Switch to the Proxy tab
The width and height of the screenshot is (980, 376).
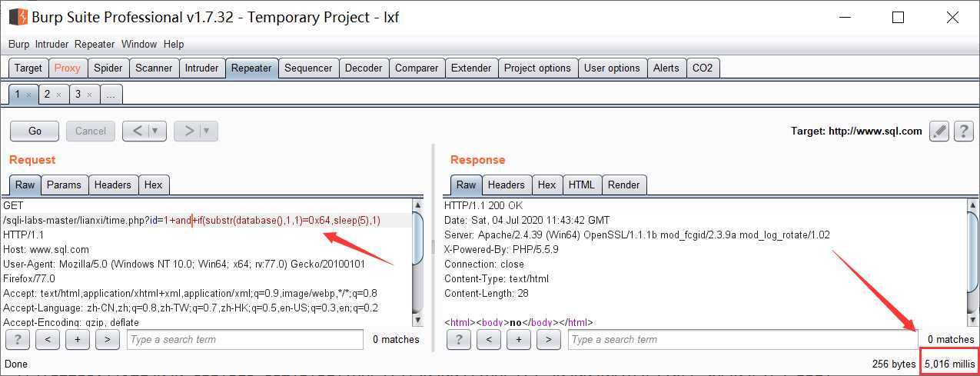point(68,68)
